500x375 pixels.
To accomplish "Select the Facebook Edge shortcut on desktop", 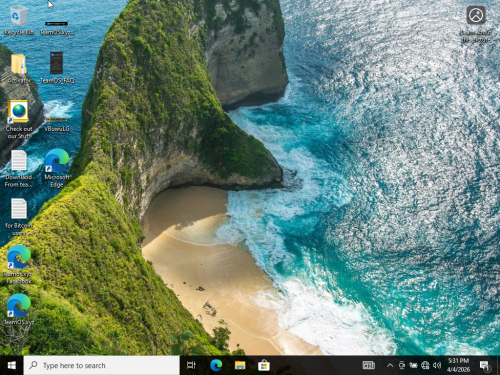I will click(19, 264).
